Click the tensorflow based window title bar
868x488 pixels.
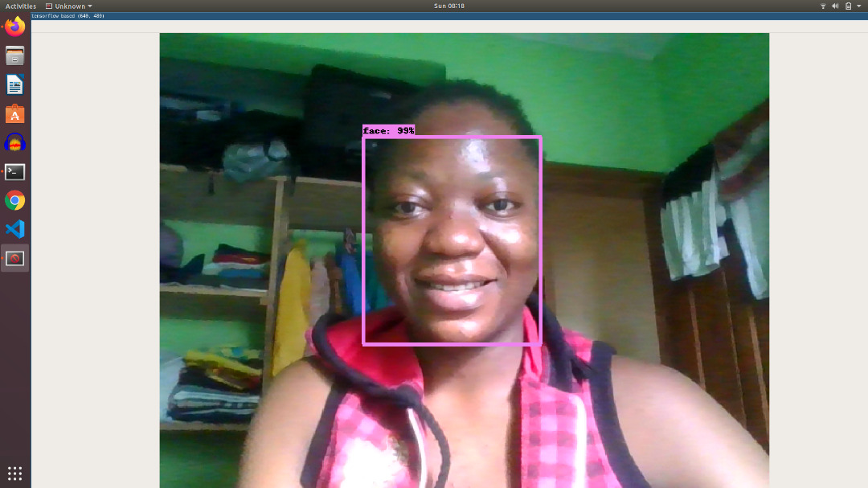click(449, 16)
